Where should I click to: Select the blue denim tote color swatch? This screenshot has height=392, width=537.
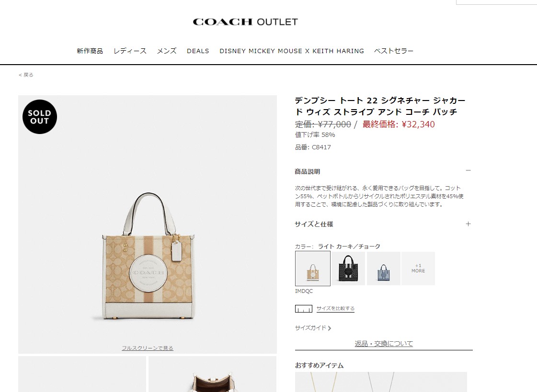pyautogui.click(x=384, y=269)
